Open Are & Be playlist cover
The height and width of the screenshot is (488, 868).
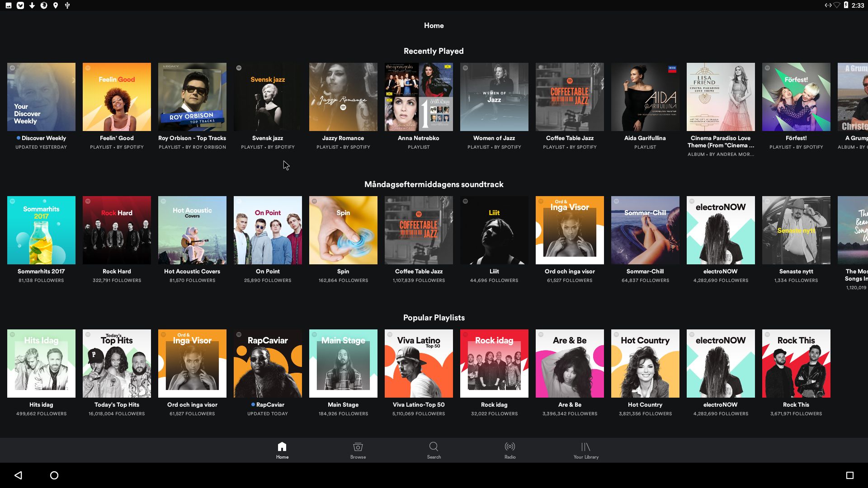click(x=570, y=363)
